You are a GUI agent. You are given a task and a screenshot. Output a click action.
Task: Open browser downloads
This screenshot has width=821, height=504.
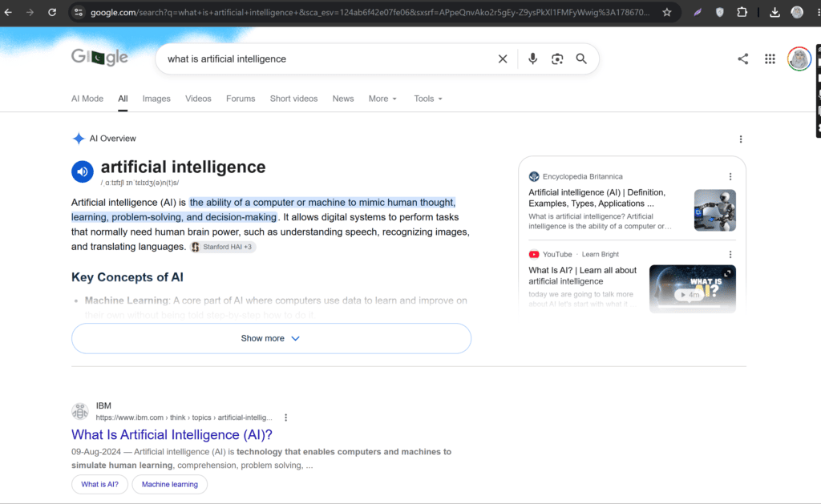point(775,12)
